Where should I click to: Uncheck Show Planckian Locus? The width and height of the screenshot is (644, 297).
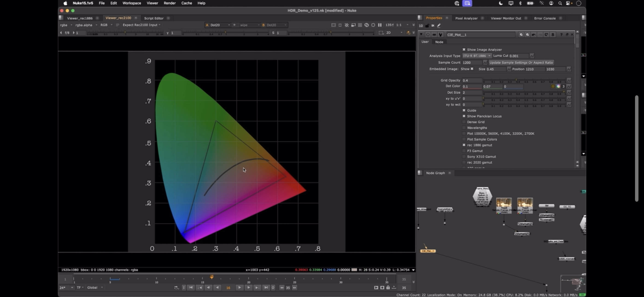click(464, 116)
